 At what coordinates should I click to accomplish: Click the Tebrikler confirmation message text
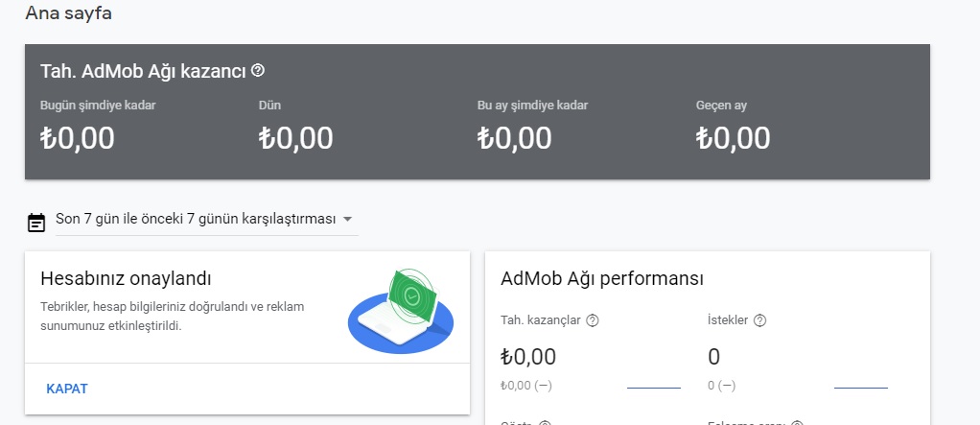pyautogui.click(x=172, y=317)
